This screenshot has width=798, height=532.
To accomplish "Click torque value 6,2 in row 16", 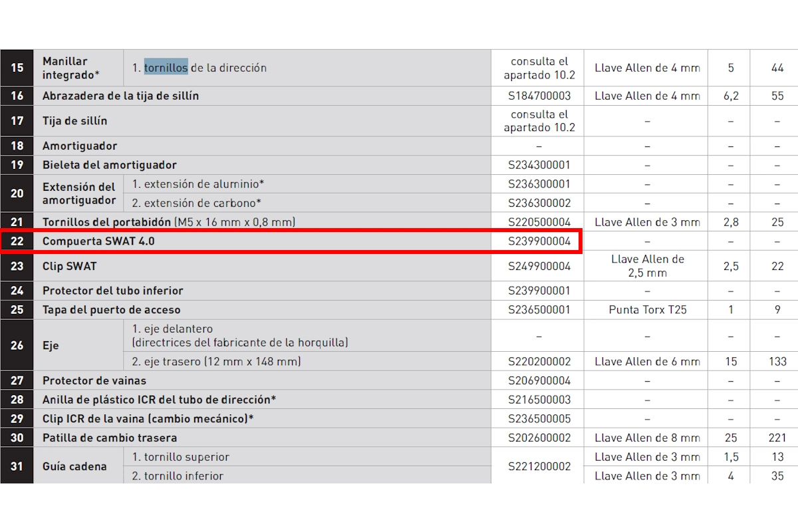I will point(731,96).
